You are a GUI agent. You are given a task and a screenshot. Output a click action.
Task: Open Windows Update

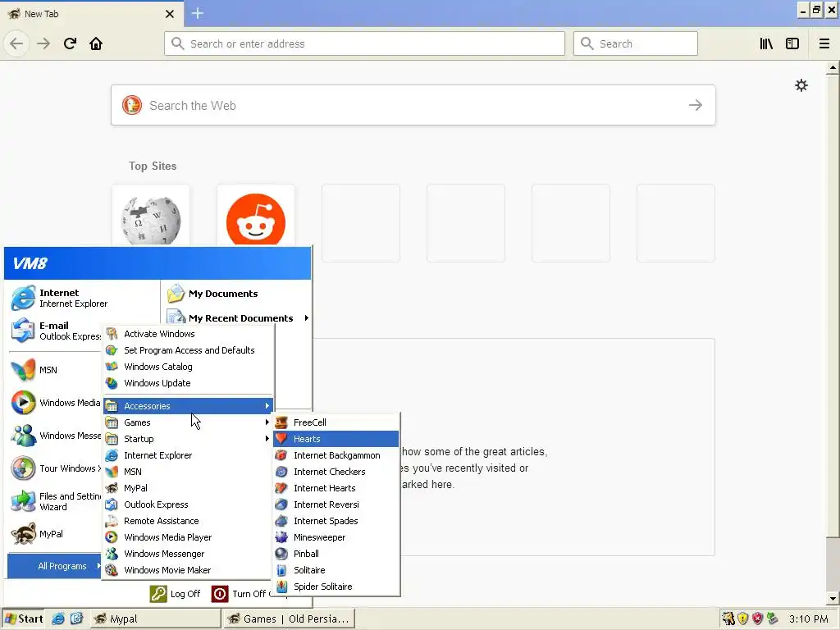(x=188, y=383)
